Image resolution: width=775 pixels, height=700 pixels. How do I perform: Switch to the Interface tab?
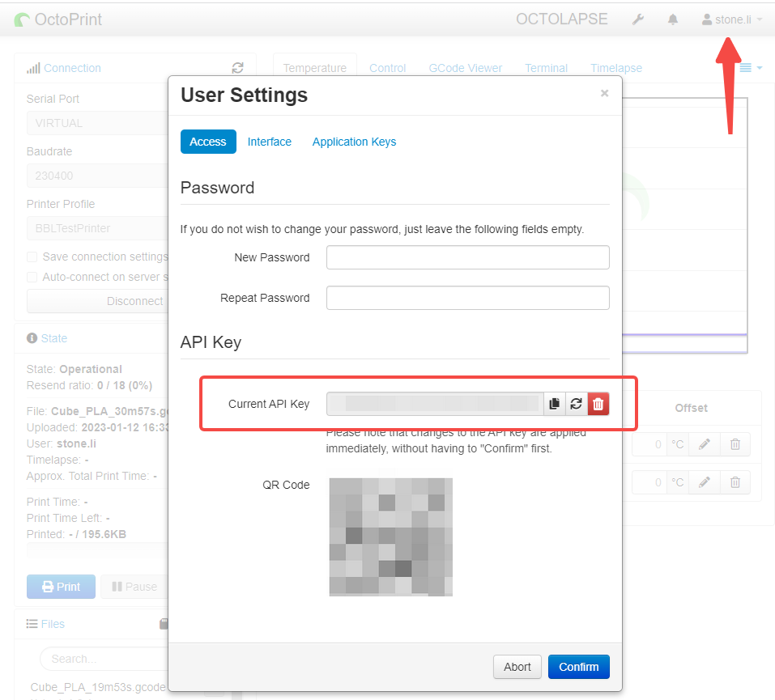pyautogui.click(x=270, y=142)
